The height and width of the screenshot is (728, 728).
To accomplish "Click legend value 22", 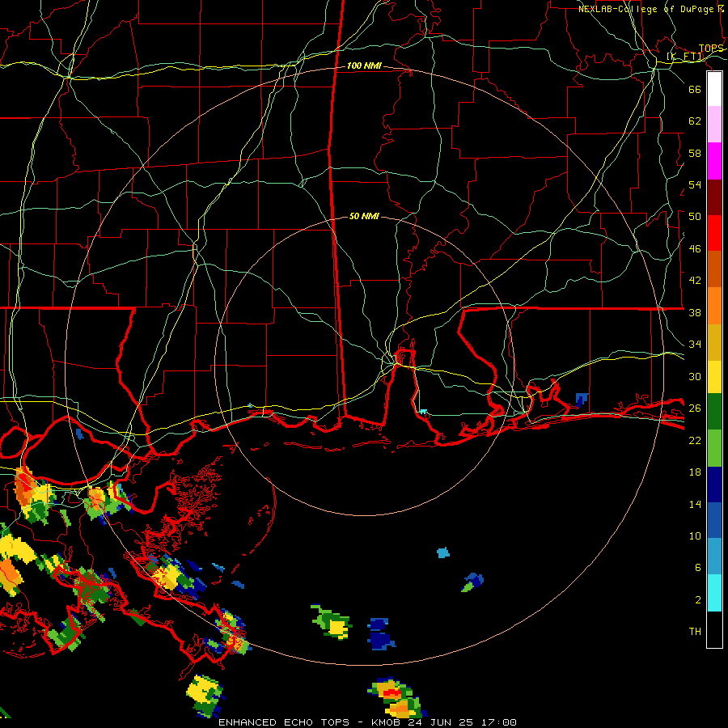I will point(695,440).
